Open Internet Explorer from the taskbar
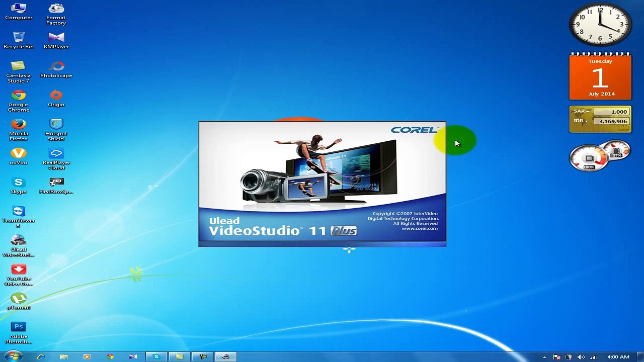Screen dimensions: 644x362 pos(41,356)
